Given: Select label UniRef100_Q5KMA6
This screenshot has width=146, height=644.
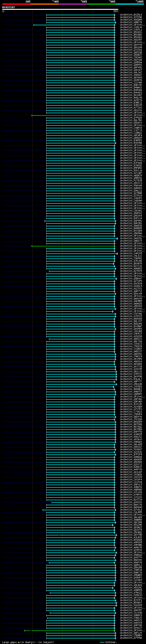Looking at the screenshot, I should pyautogui.click(x=131, y=233).
